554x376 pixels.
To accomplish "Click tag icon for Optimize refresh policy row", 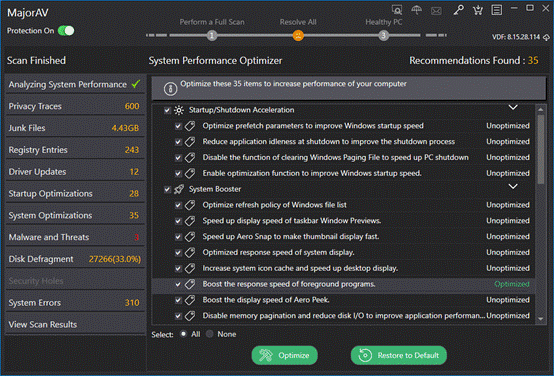I will (190, 205).
